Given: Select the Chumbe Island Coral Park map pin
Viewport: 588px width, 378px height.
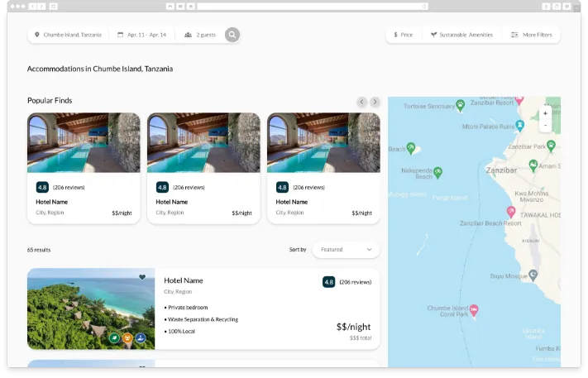Looking at the screenshot, I should tap(474, 310).
